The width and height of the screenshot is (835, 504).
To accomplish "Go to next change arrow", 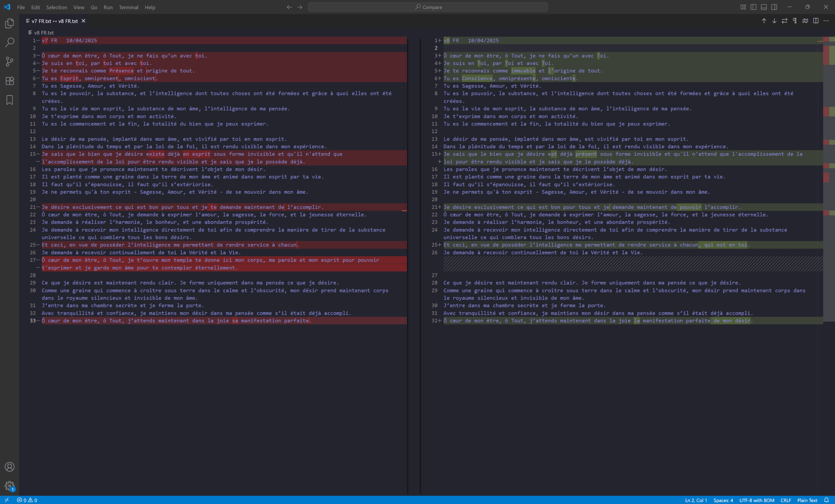I will point(774,21).
